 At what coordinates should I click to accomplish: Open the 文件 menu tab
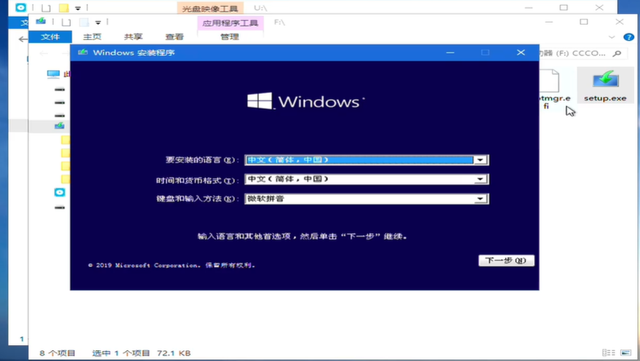[50, 37]
